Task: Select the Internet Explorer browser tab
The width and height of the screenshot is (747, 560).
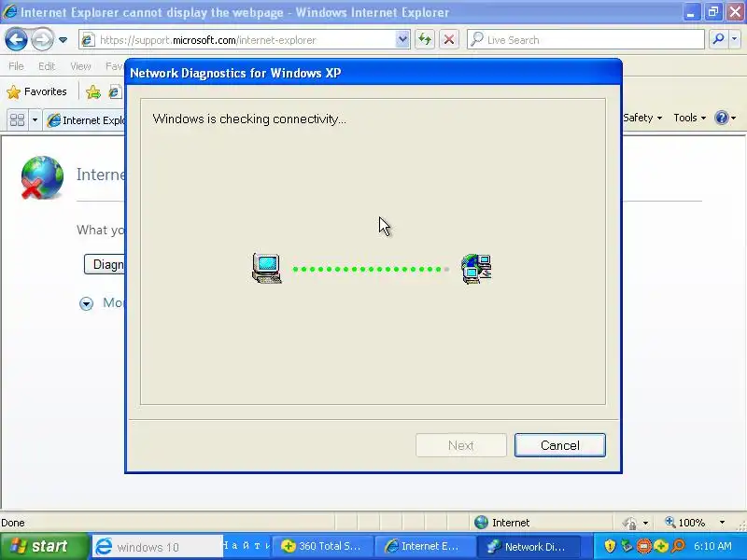Action: pos(84,120)
